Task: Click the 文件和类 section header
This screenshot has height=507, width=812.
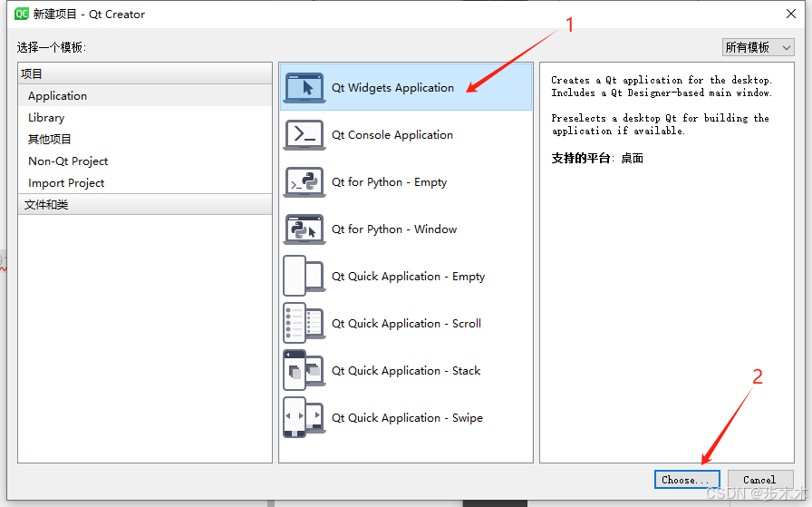Action: pos(145,205)
